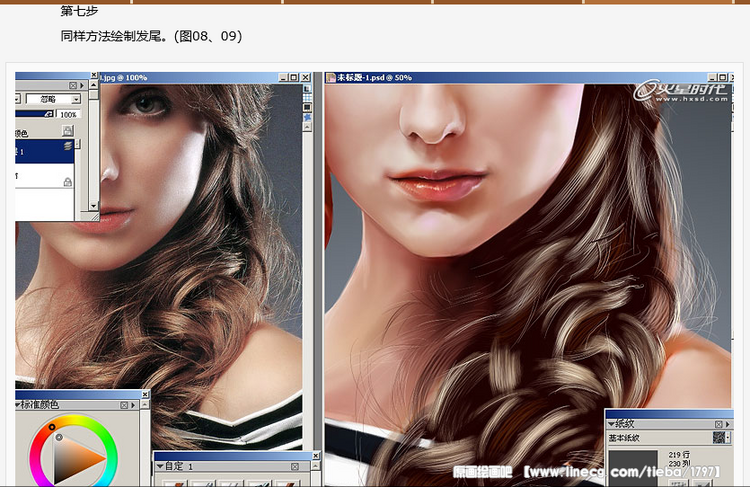Screen dimensions: 750x487
Task: Select the highlighted layer 1 row
Action: point(44,151)
